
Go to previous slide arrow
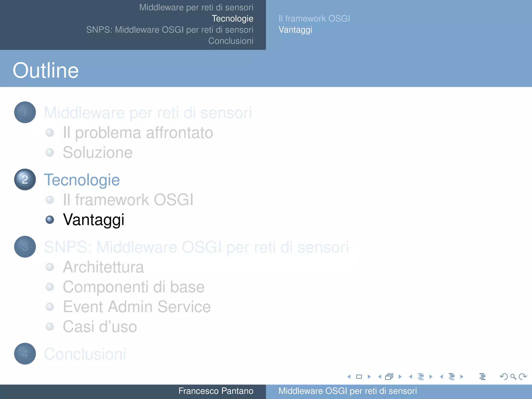coord(349,376)
